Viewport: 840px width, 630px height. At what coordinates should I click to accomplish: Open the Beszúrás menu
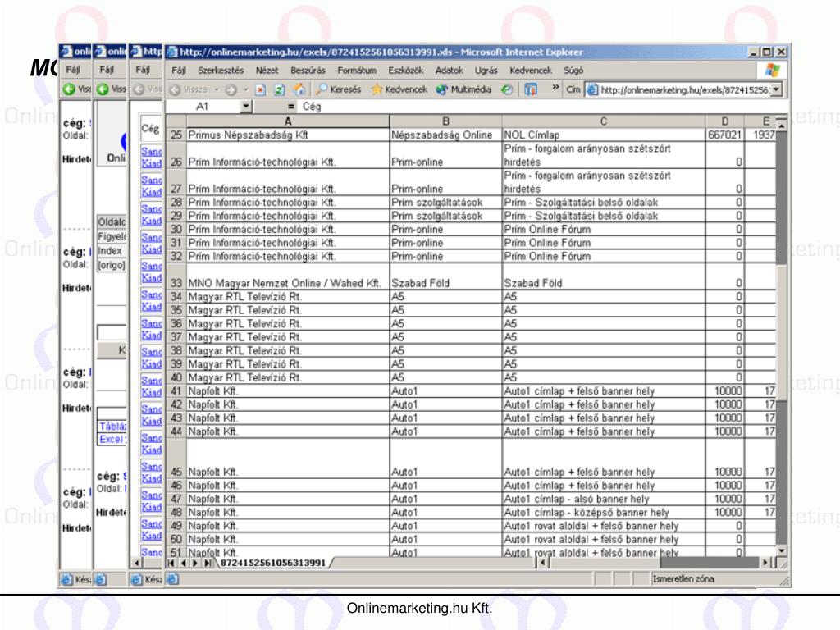click(308, 71)
